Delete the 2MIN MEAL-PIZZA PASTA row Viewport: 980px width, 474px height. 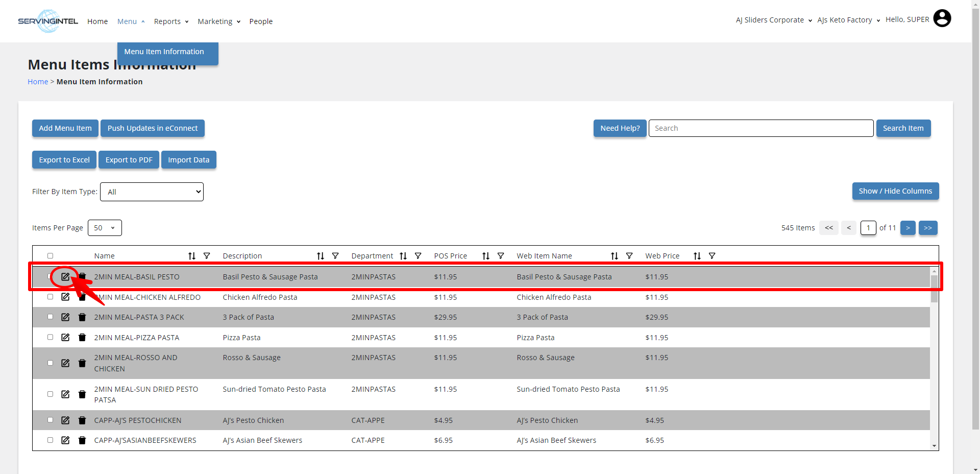tap(82, 338)
